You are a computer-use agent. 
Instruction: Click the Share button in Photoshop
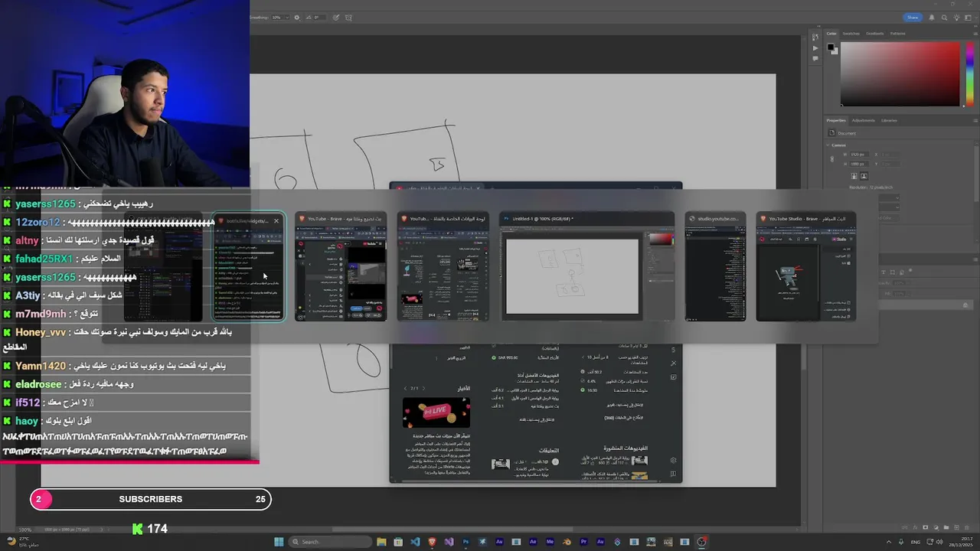tap(913, 18)
